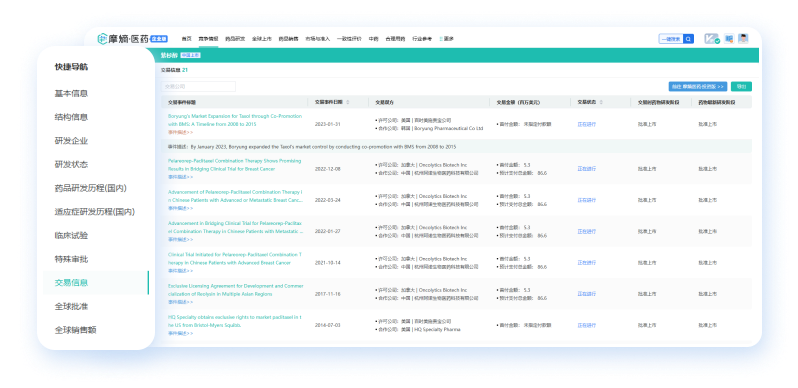Sort by 交易事件日期 column arrows
This screenshot has height=388, width=798.
coord(348,102)
